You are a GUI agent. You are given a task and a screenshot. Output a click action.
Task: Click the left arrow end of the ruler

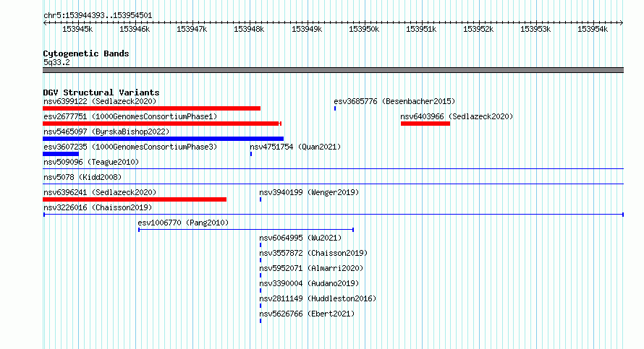[x=45, y=22]
